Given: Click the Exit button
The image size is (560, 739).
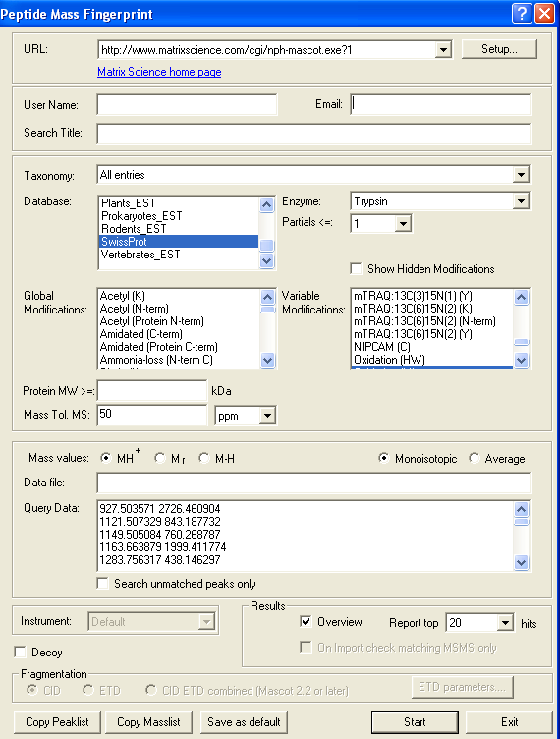Looking at the screenshot, I should click(x=509, y=722).
